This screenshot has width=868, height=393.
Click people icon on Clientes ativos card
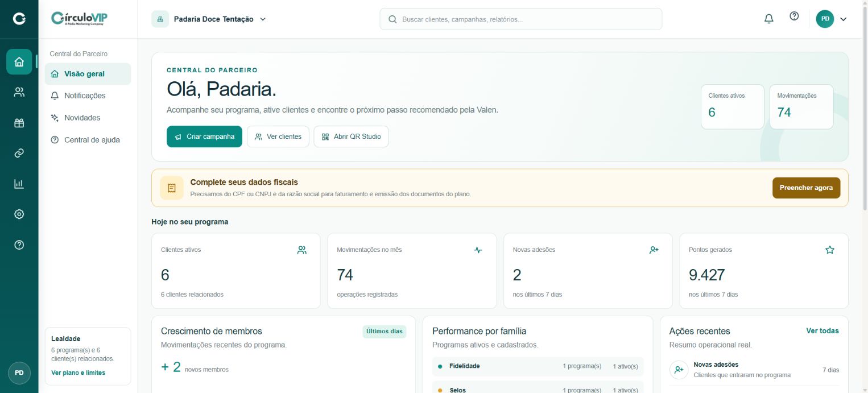click(302, 250)
